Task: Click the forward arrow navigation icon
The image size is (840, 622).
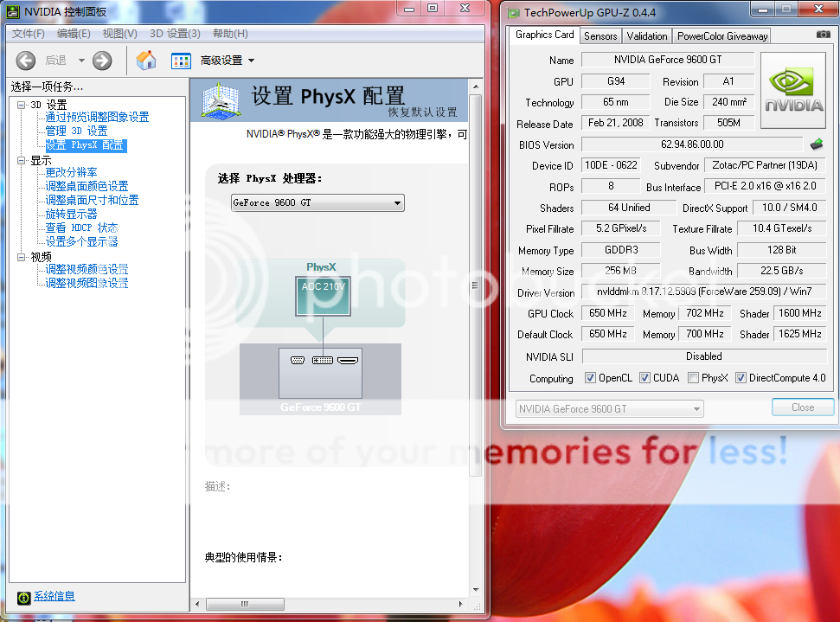Action: (x=102, y=61)
